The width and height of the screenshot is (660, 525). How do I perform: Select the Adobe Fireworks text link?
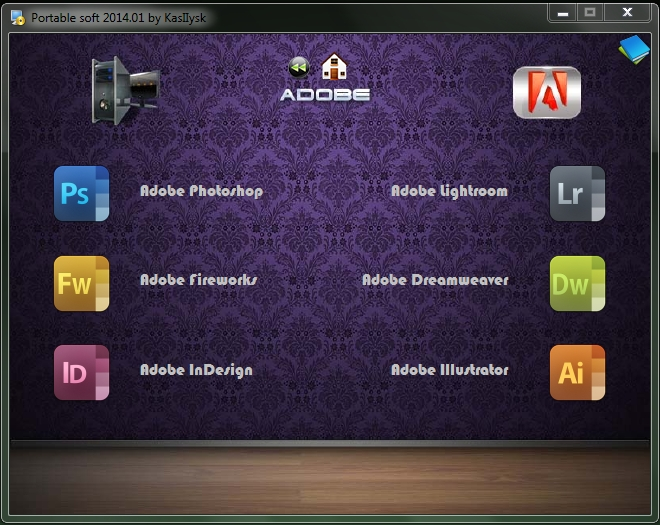click(198, 280)
